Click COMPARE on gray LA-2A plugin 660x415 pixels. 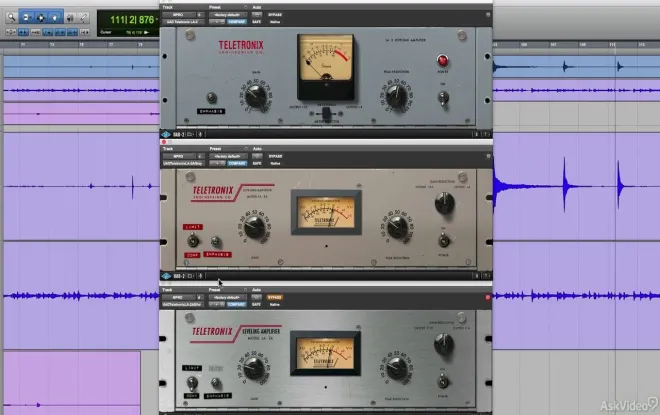tap(237, 163)
